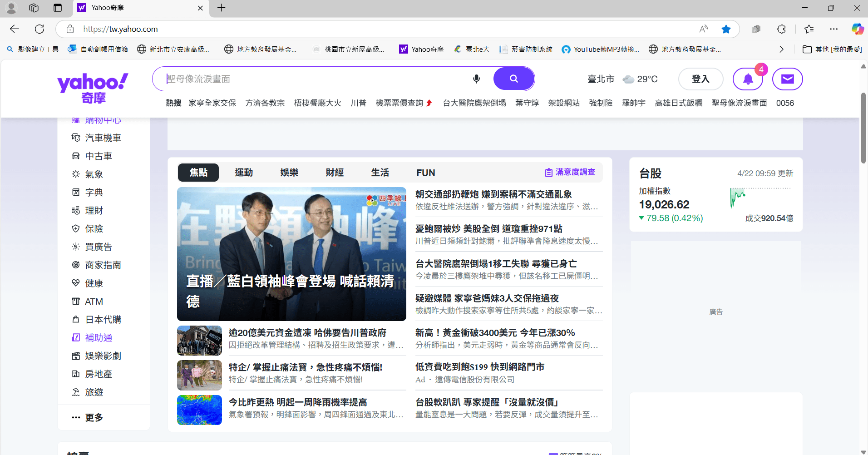Viewport: 868px width, 455px height.
Task: Open the weather radar map thumbnail
Action: coord(199,410)
